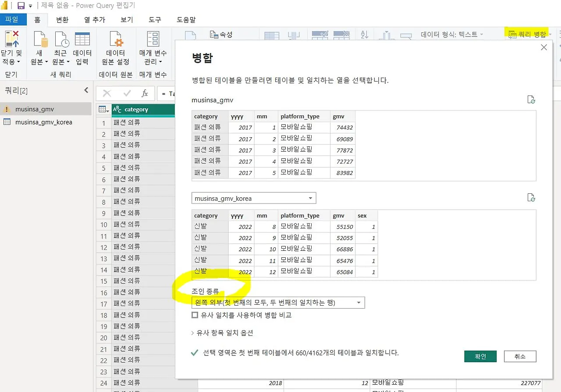Click the sort ascending A-Z icon in ribbon
561x392 pixels.
pyautogui.click(x=365, y=35)
